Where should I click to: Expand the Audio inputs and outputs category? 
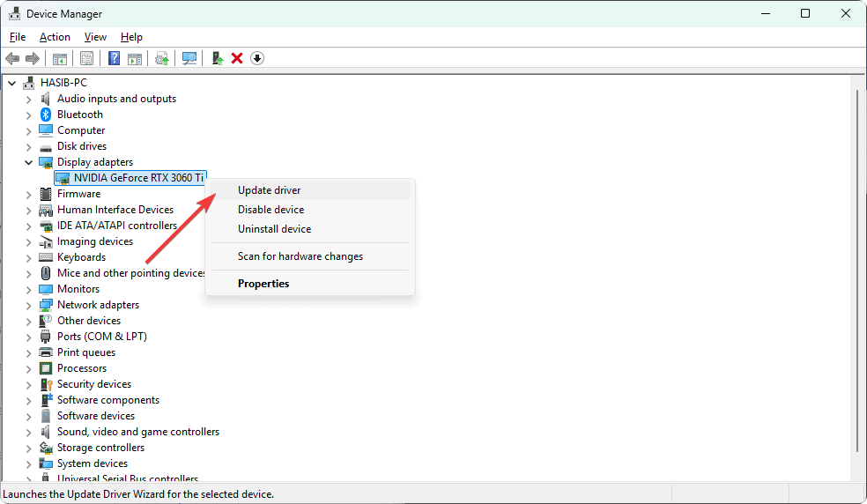click(x=29, y=99)
